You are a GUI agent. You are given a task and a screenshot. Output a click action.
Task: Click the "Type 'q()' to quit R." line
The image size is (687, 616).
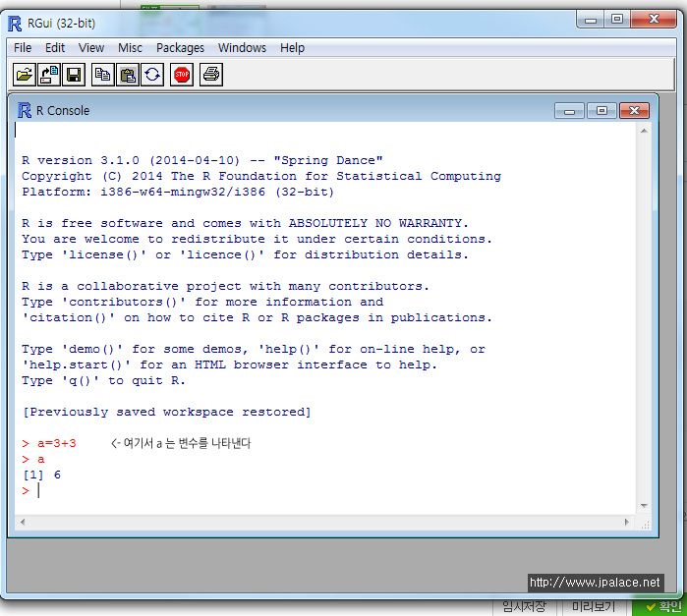coord(103,380)
